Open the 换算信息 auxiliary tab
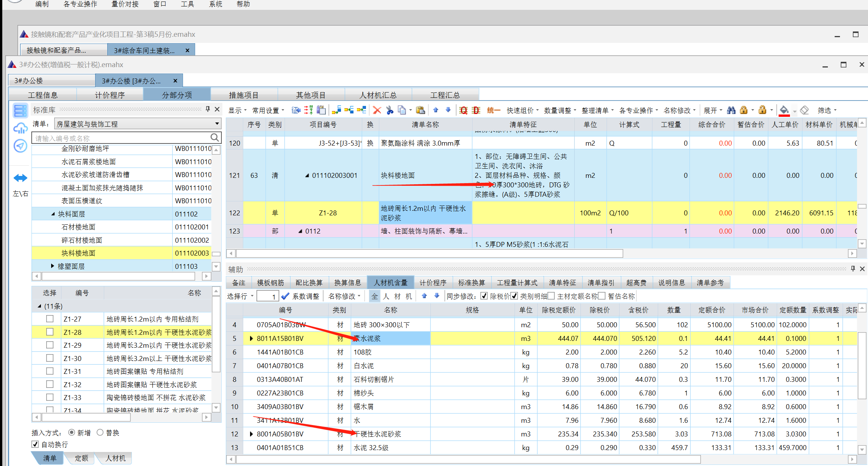This screenshot has width=868, height=466. pyautogui.click(x=347, y=282)
